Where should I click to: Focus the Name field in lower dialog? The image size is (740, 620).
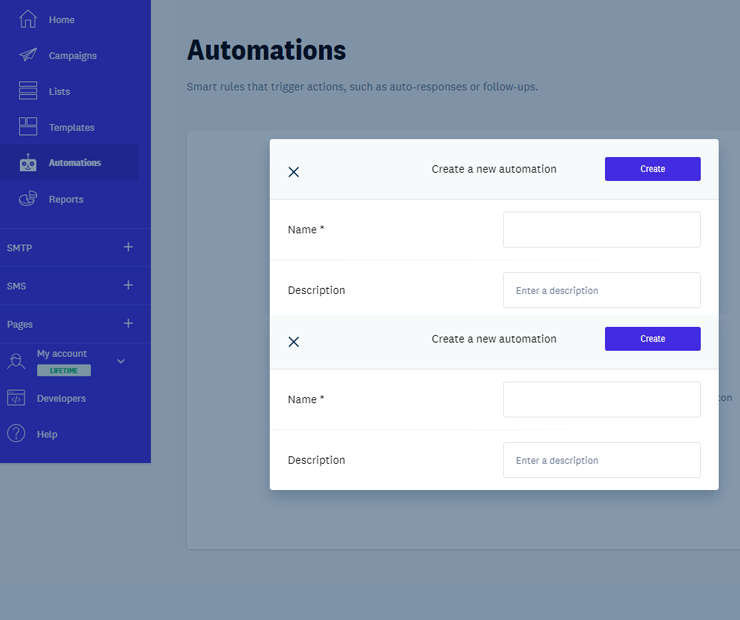coord(601,400)
